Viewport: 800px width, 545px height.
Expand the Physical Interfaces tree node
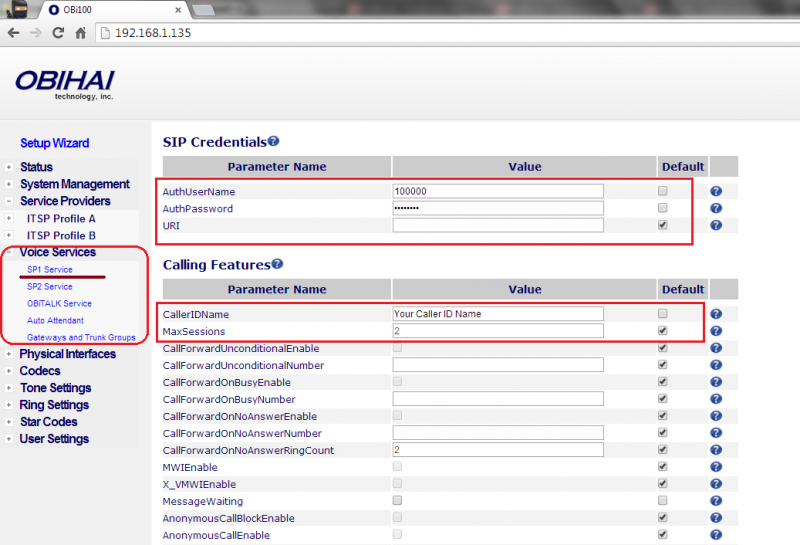pyautogui.click(x=9, y=354)
